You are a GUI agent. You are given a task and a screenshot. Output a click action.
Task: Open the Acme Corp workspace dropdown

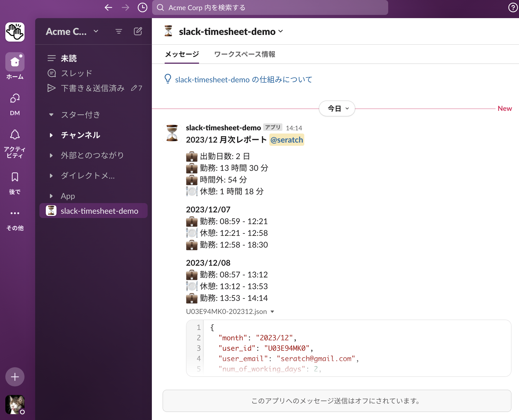tap(72, 31)
